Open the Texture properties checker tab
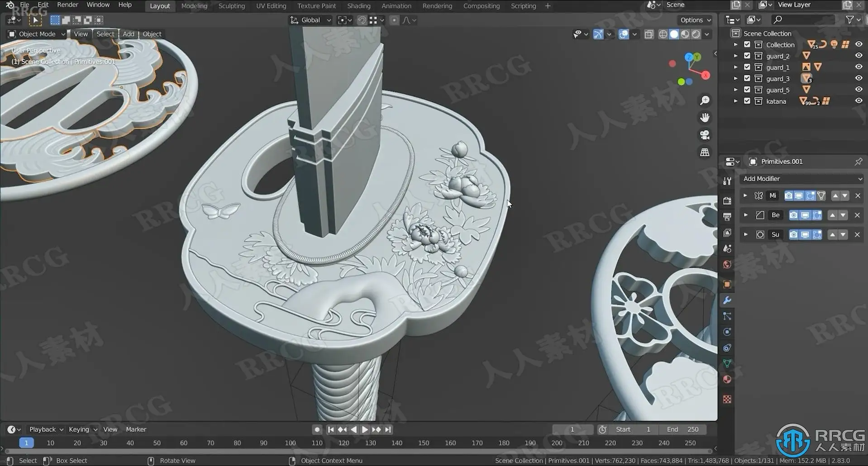The image size is (868, 466). [727, 399]
